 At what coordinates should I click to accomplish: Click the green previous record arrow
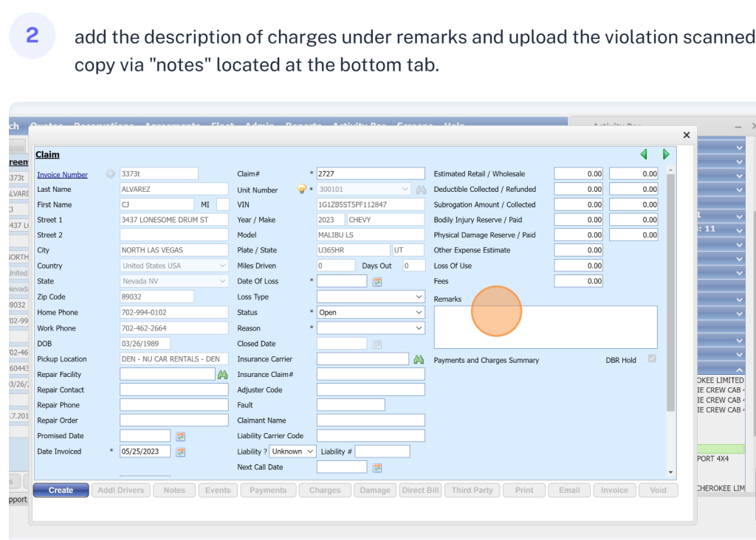tap(644, 154)
